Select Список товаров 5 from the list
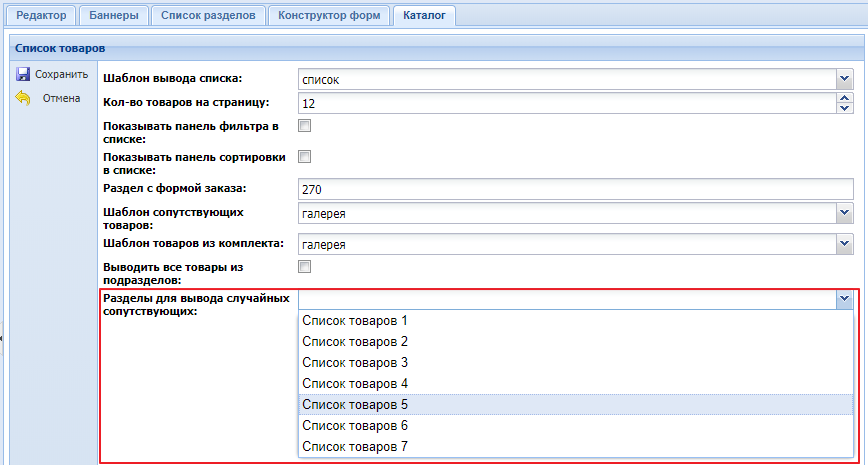868x465 pixels. pos(355,405)
